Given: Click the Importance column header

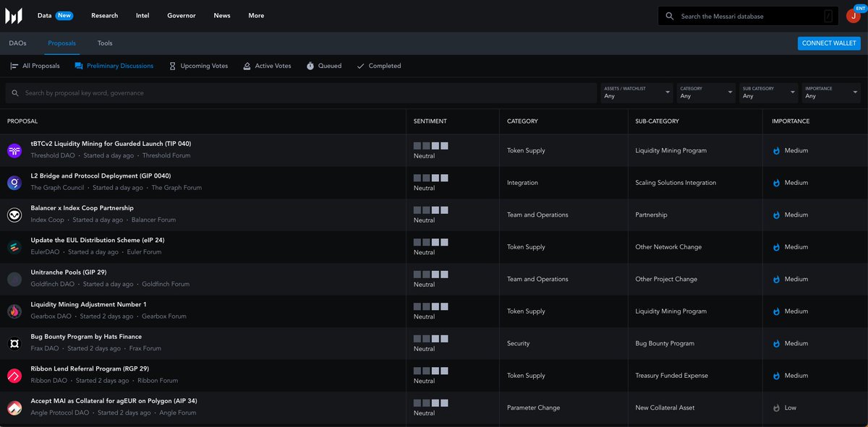Looking at the screenshot, I should coord(791,121).
